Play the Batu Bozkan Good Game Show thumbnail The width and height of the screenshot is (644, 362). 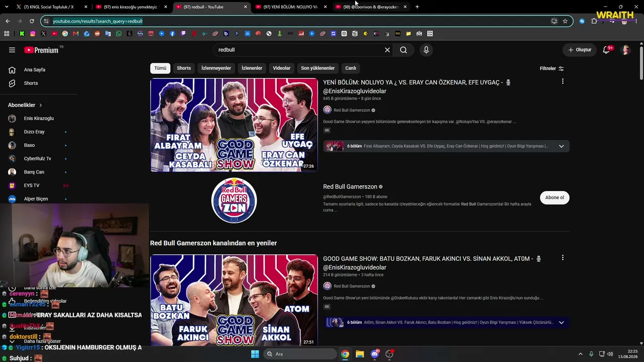pos(234,301)
